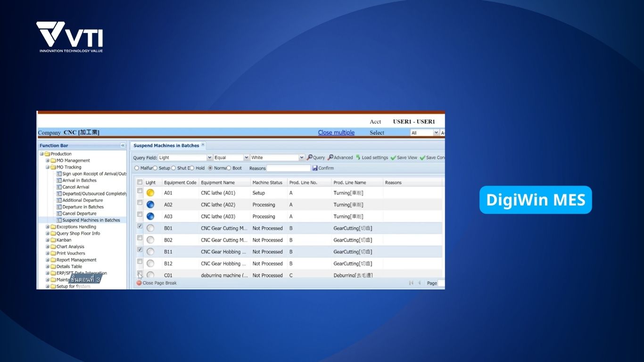Expand the Exceptions Handling folder

(x=48, y=227)
